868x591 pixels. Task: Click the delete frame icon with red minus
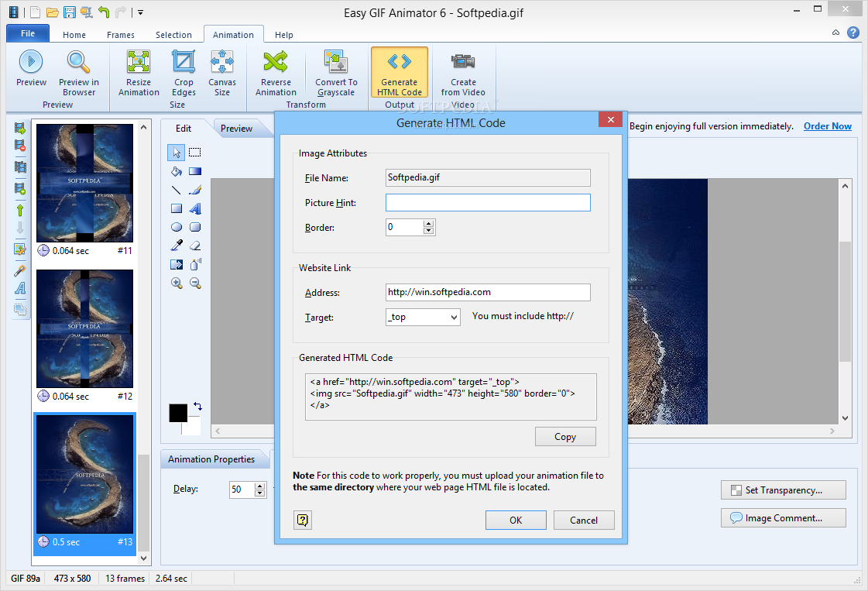click(x=20, y=146)
